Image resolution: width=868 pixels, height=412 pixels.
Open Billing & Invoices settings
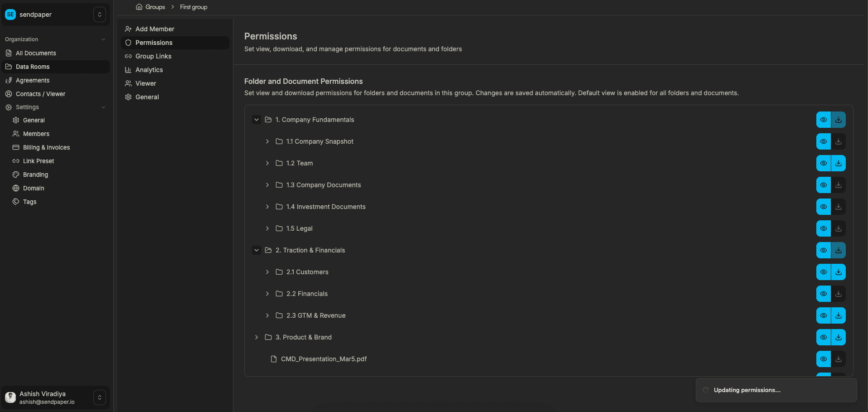(47, 147)
